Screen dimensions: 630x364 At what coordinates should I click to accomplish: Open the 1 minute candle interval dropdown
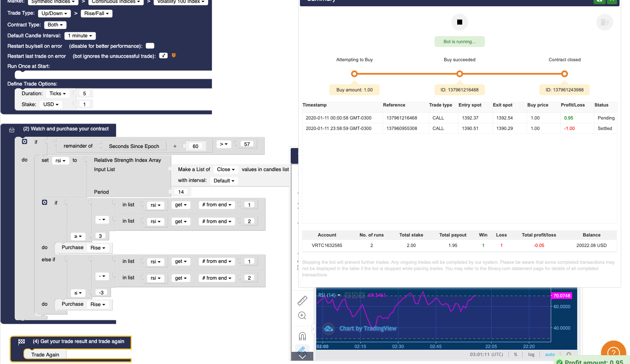pos(80,36)
